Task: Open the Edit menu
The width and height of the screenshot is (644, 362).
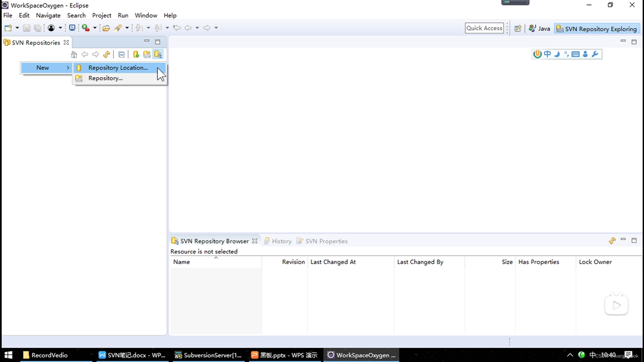Action: pyautogui.click(x=24, y=15)
